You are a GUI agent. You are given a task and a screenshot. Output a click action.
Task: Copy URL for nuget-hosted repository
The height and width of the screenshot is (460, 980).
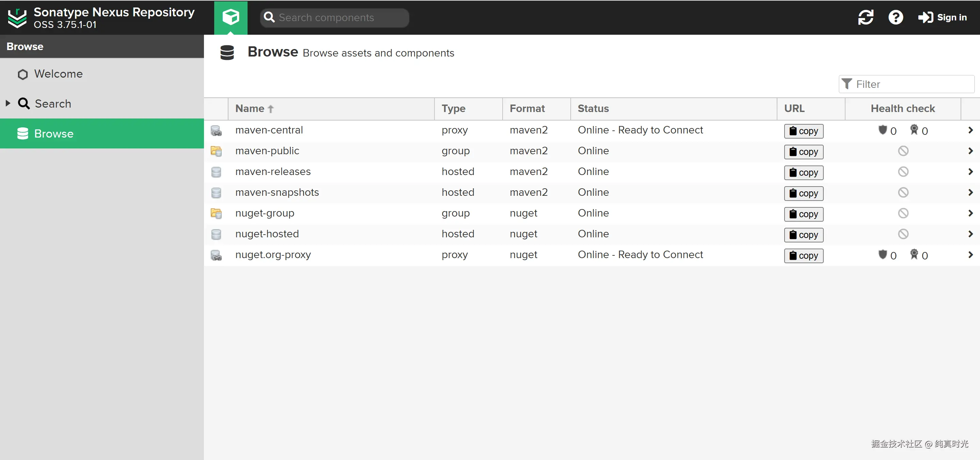click(x=804, y=235)
